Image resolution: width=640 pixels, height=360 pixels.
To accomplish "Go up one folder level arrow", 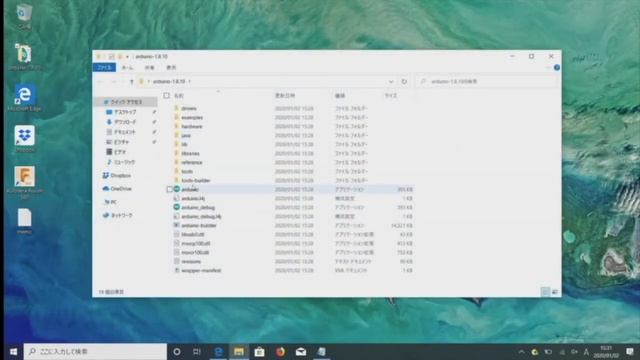I will 131,82.
